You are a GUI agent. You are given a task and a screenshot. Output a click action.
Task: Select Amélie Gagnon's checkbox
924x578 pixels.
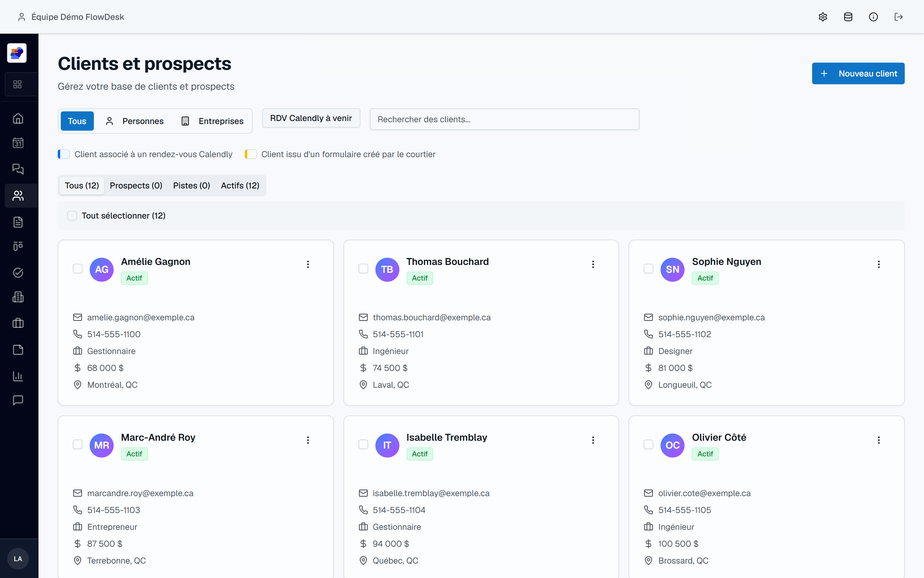click(x=78, y=269)
